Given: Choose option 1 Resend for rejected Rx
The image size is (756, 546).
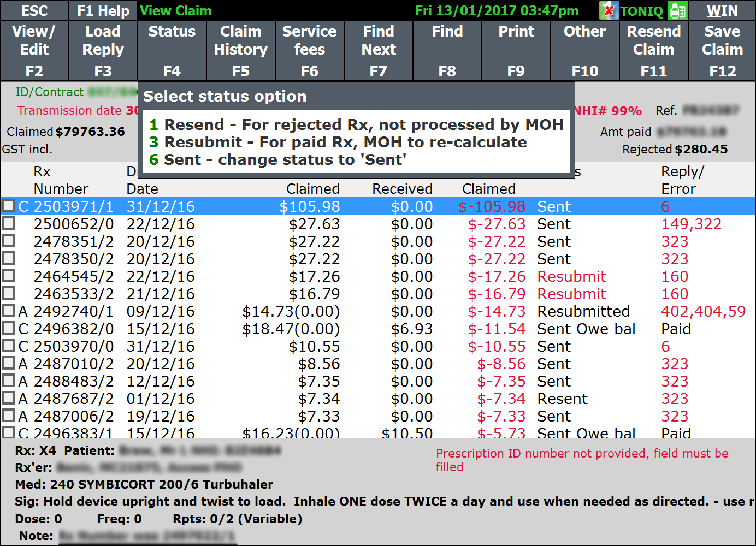Looking at the screenshot, I should click(356, 124).
